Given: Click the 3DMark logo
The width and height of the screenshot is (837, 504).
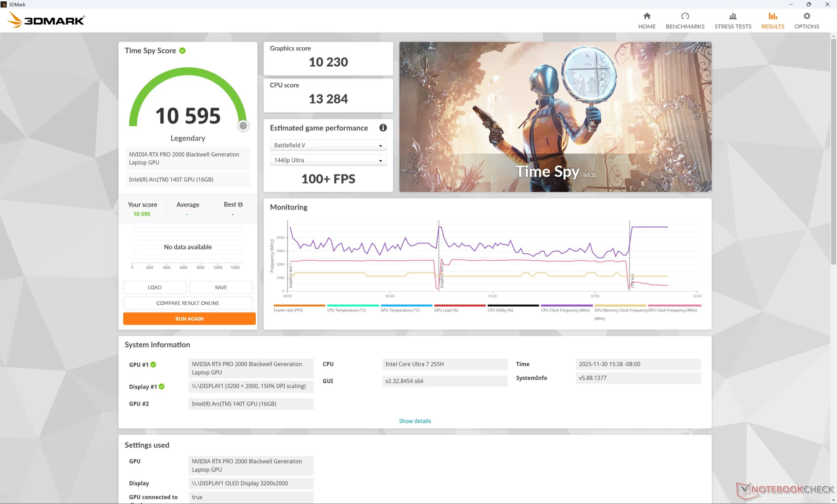Looking at the screenshot, I should tap(46, 20).
